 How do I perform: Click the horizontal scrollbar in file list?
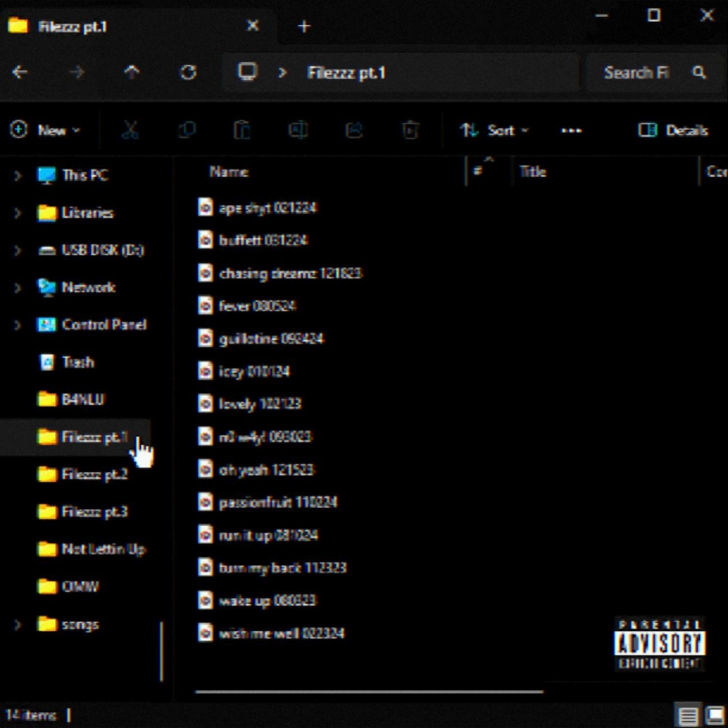pyautogui.click(x=369, y=692)
